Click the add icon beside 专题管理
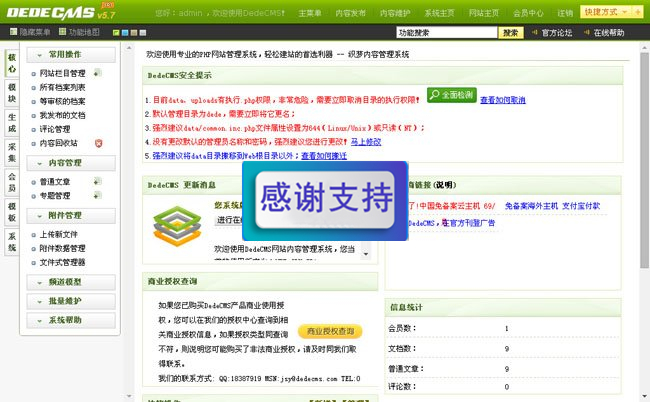Image resolution: width=650 pixels, height=402 pixels. tap(97, 195)
